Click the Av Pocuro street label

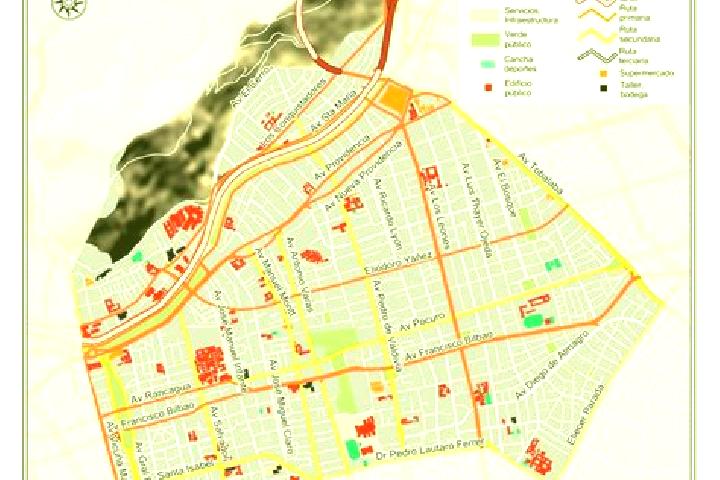[x=422, y=322]
